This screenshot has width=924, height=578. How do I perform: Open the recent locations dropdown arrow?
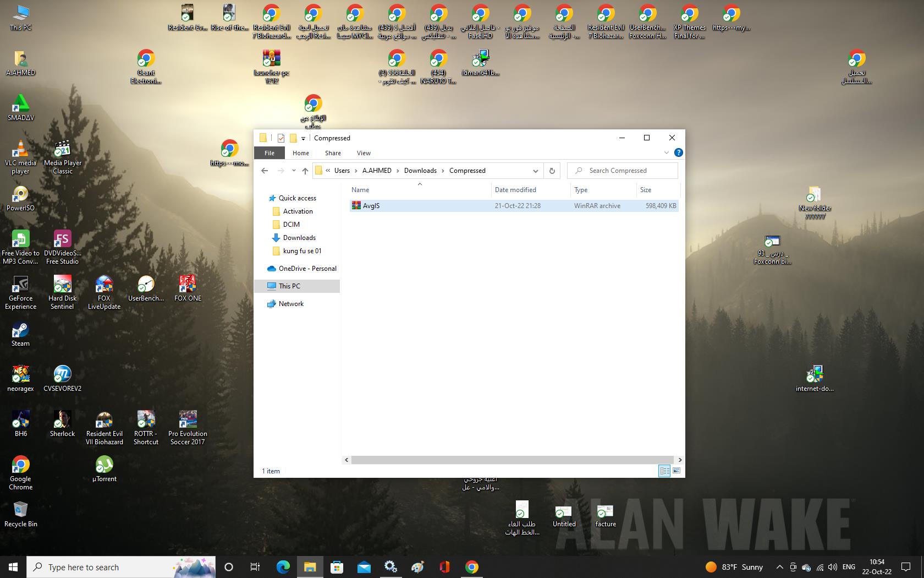click(x=294, y=171)
